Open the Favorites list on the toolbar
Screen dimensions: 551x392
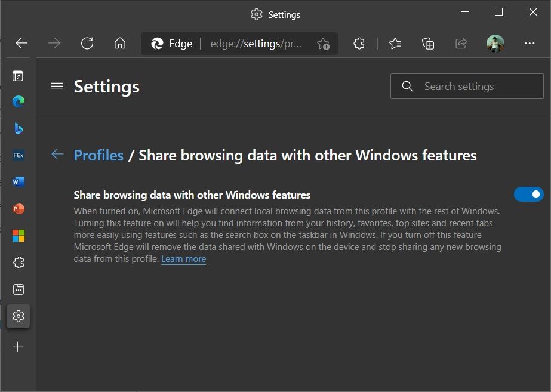tap(395, 43)
